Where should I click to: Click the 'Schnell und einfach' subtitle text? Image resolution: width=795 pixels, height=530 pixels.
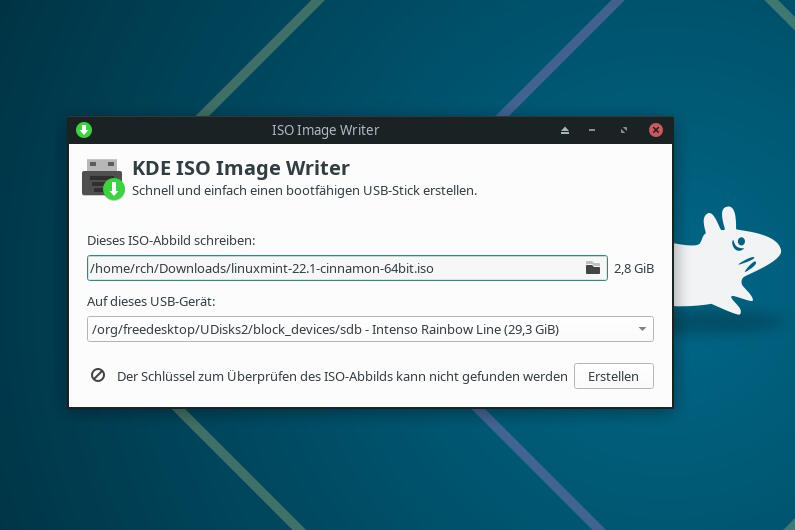click(304, 191)
